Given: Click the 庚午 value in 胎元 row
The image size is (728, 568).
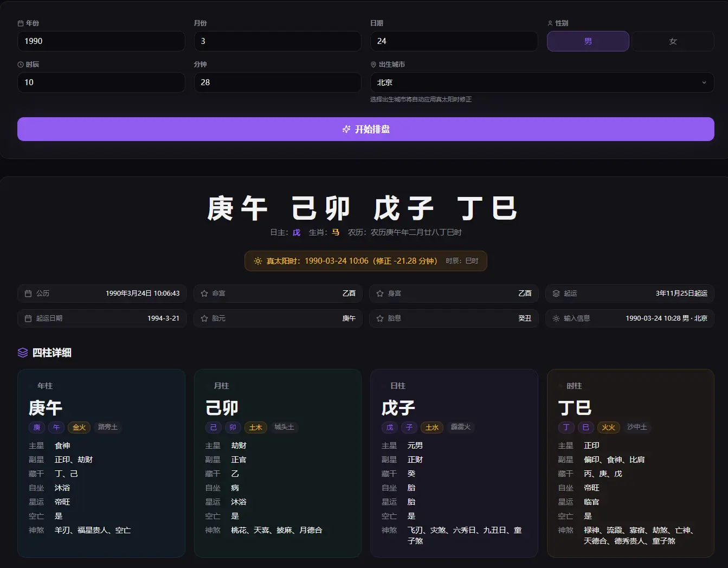Looking at the screenshot, I should [349, 318].
